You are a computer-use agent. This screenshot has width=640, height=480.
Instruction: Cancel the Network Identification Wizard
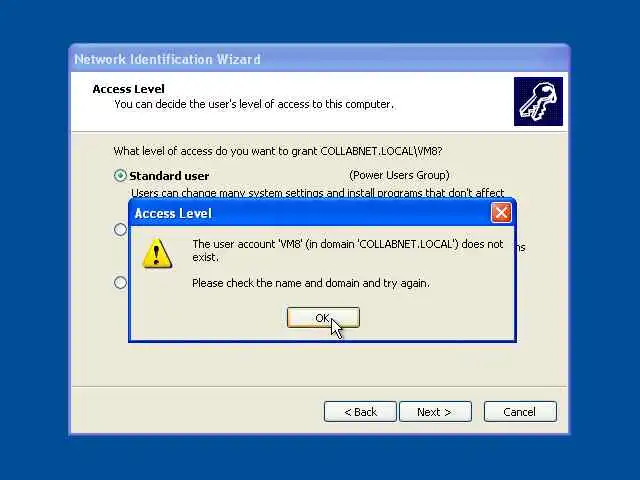pyautogui.click(x=520, y=411)
